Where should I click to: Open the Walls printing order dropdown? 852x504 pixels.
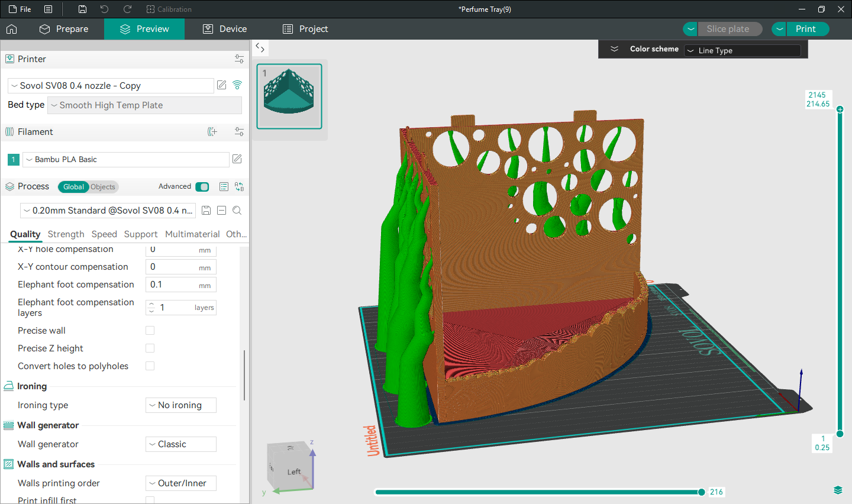click(x=181, y=483)
